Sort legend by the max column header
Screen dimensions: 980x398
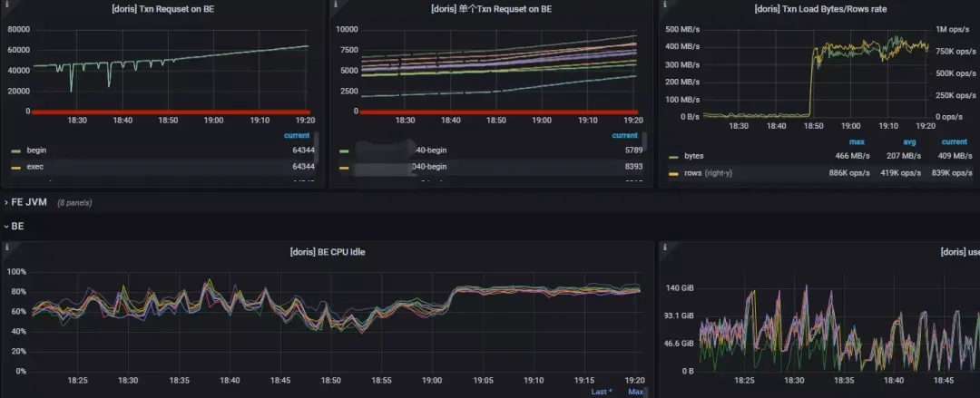857,142
